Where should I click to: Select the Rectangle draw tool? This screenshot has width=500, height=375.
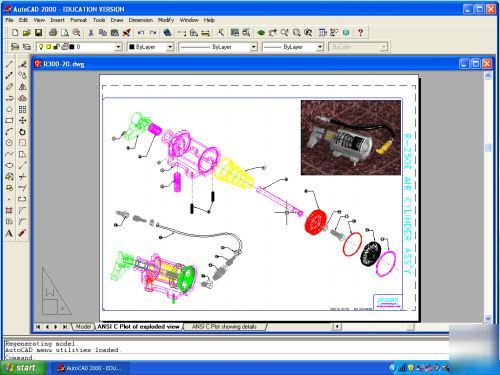[x=9, y=121]
